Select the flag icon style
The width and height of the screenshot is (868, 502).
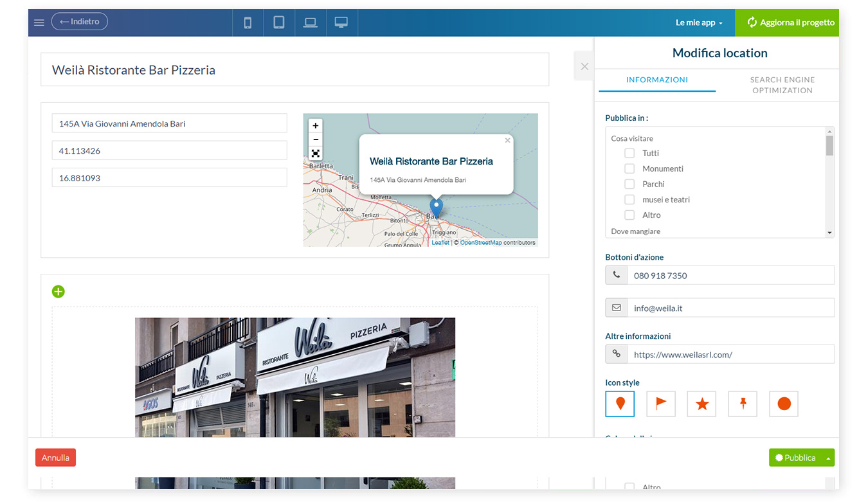[x=661, y=404]
